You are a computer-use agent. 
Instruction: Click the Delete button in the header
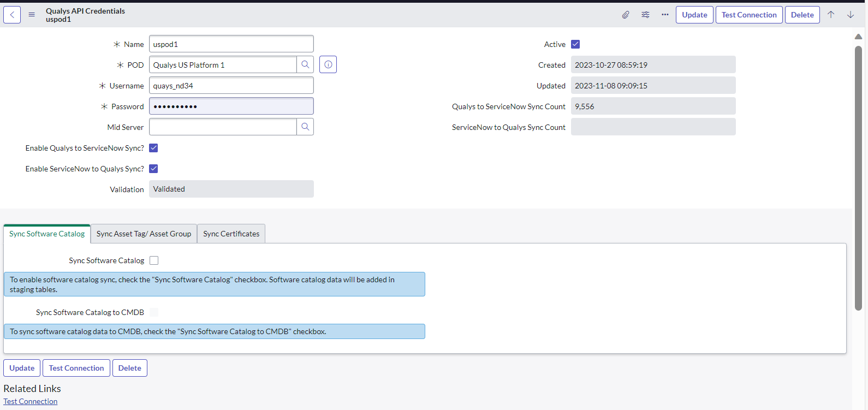(802, 15)
